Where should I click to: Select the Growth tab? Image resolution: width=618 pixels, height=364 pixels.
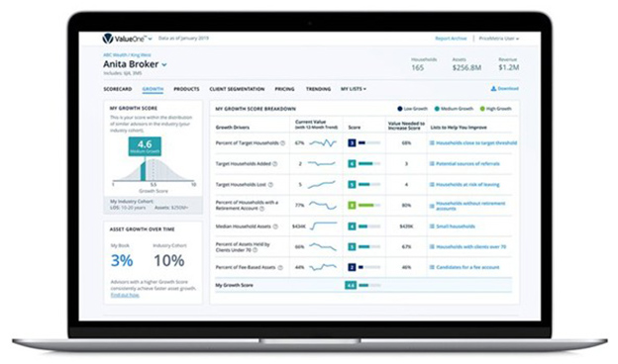point(153,89)
